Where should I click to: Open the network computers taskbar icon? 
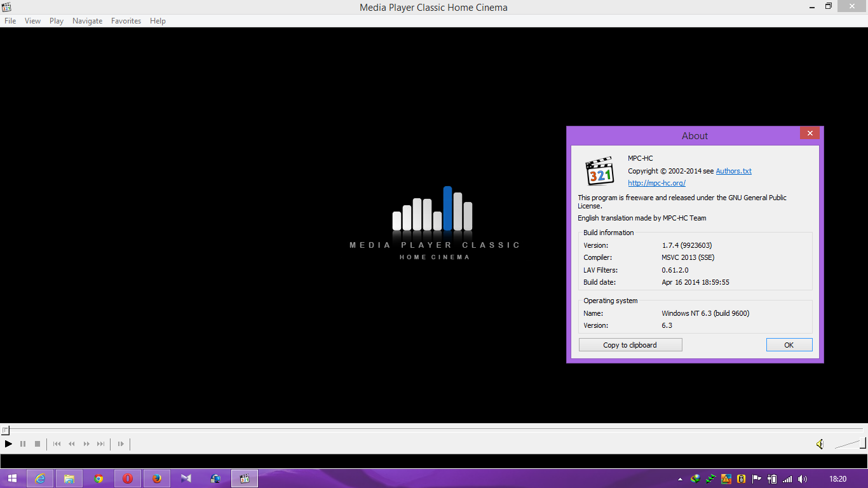point(215,478)
